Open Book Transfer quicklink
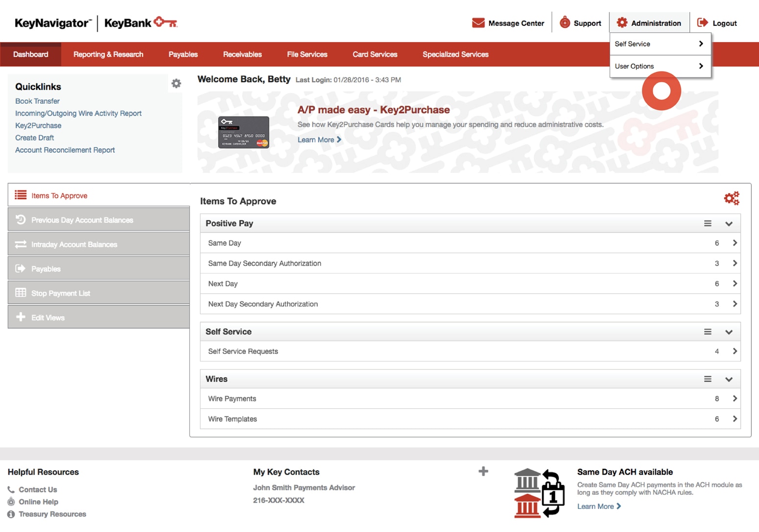Viewport: 759px width, 532px height. (37, 101)
